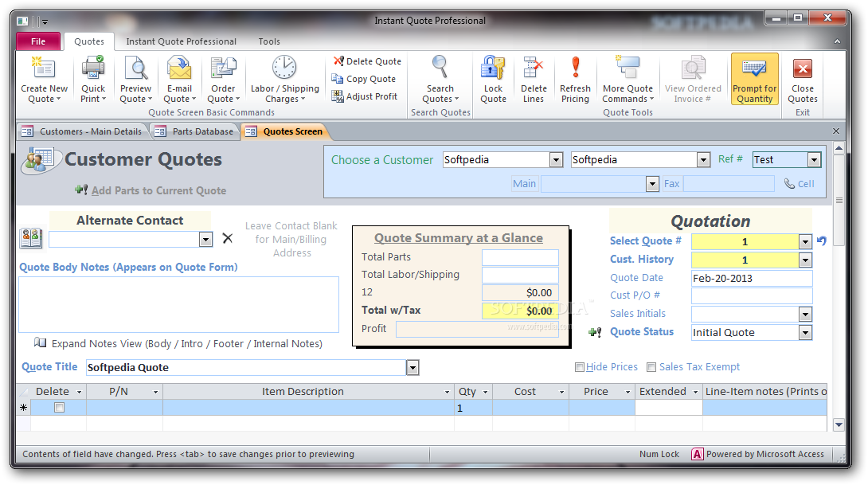Click the Quick Print icon
Viewport: 868px width, 485px height.
pos(93,80)
